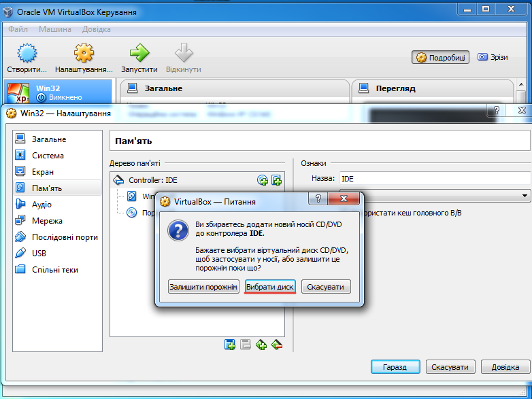Close the VirtualBox Питання dialog
The height and width of the screenshot is (399, 532).
[344, 198]
